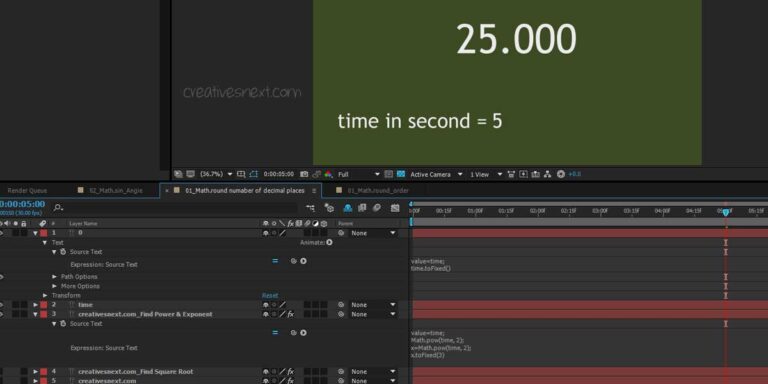Click the Reset Exposure icon

coord(561,174)
